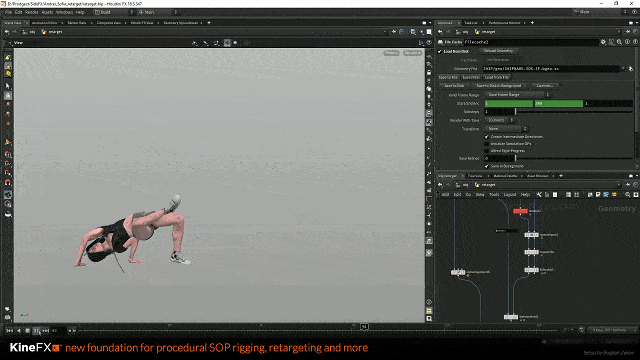Click the Reload Geometry button
Viewport: 640px width, 360px height.
point(499,51)
